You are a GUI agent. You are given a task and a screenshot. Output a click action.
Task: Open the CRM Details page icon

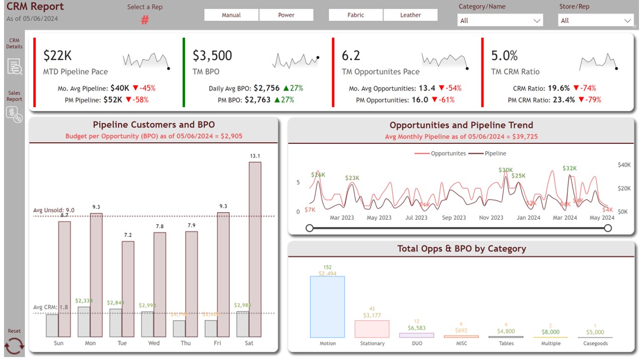pyautogui.click(x=15, y=66)
